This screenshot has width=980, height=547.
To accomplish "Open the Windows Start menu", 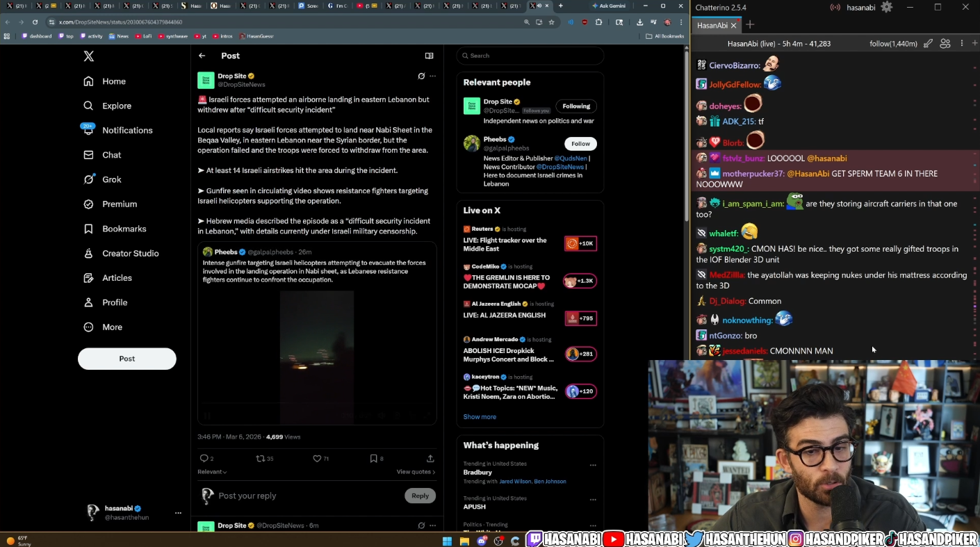I will pos(447,541).
